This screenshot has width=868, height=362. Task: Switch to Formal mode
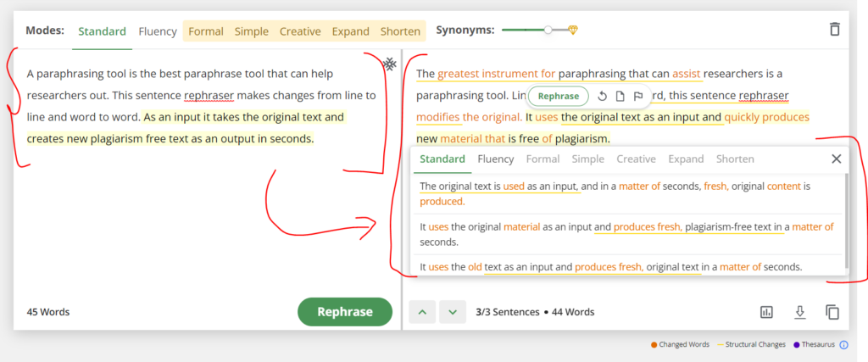[x=206, y=31]
